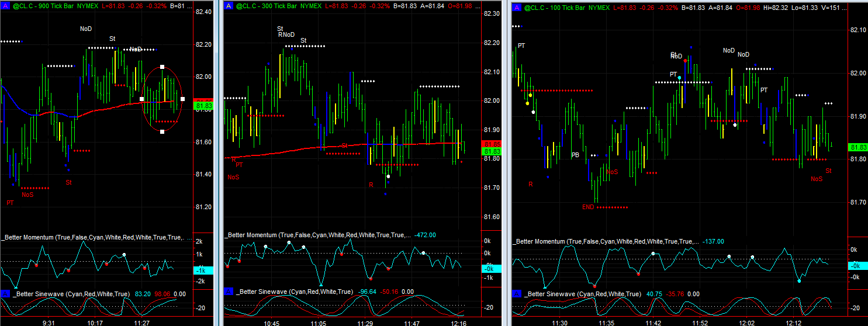Click the 82.40 price level on 900 Tick axis
Viewport: 868px width, 326px height.
point(203,12)
